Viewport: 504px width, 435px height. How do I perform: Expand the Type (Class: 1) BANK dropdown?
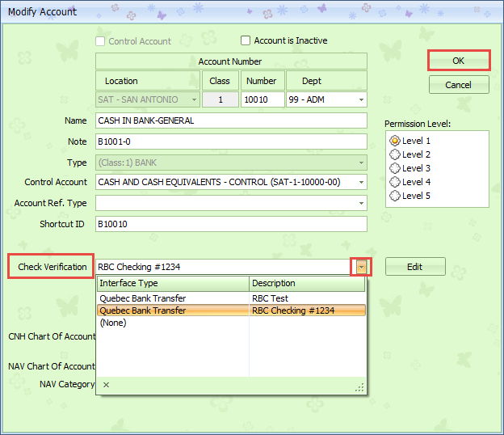361,163
